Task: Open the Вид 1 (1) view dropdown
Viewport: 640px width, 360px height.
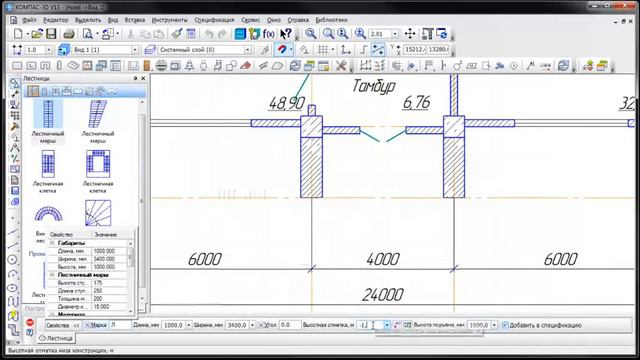Action: pyautogui.click(x=135, y=50)
